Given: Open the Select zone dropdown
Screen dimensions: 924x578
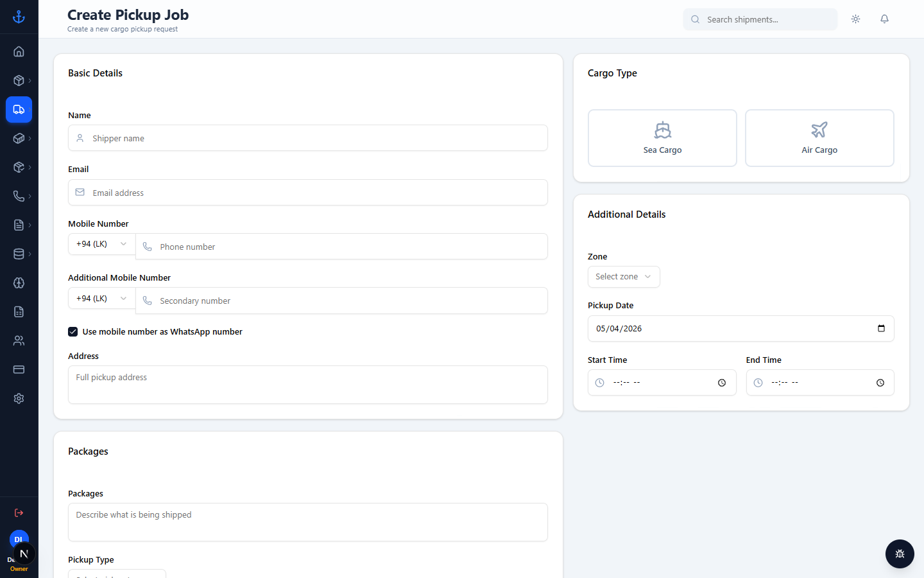Looking at the screenshot, I should click(624, 277).
